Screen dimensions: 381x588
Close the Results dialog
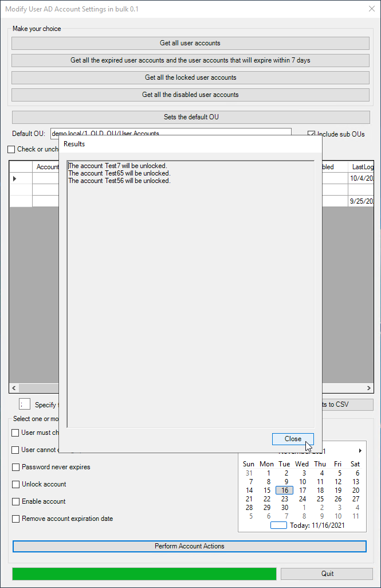293,439
